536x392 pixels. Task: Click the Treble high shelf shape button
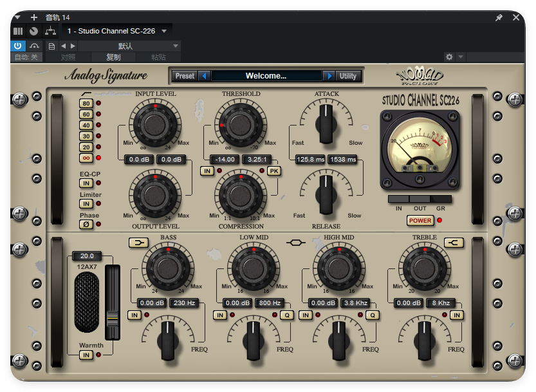click(454, 243)
